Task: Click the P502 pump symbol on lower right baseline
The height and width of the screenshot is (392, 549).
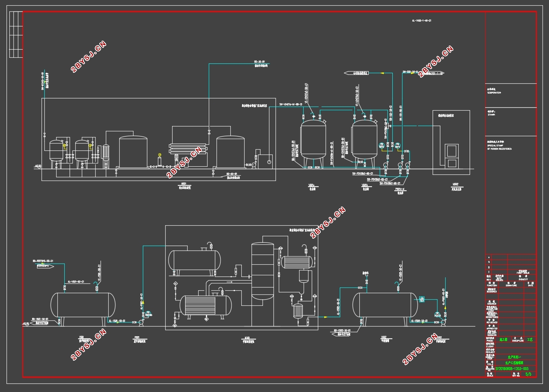Action: pyautogui.click(x=443, y=322)
